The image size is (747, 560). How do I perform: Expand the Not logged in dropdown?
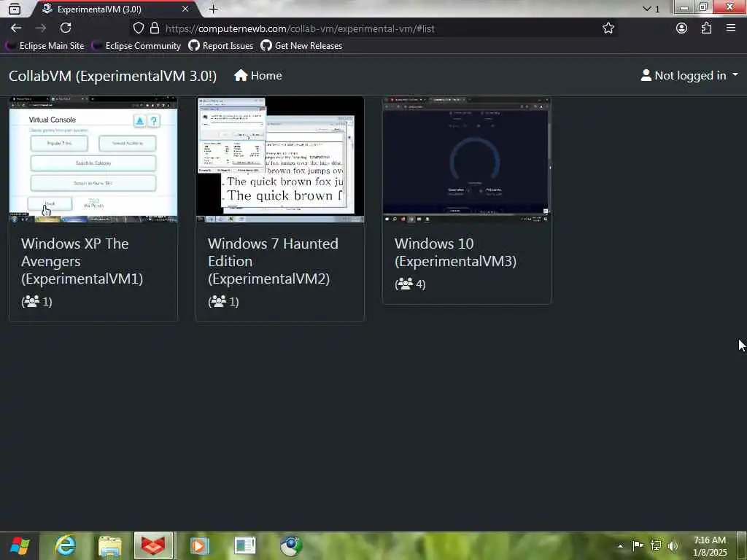click(689, 76)
